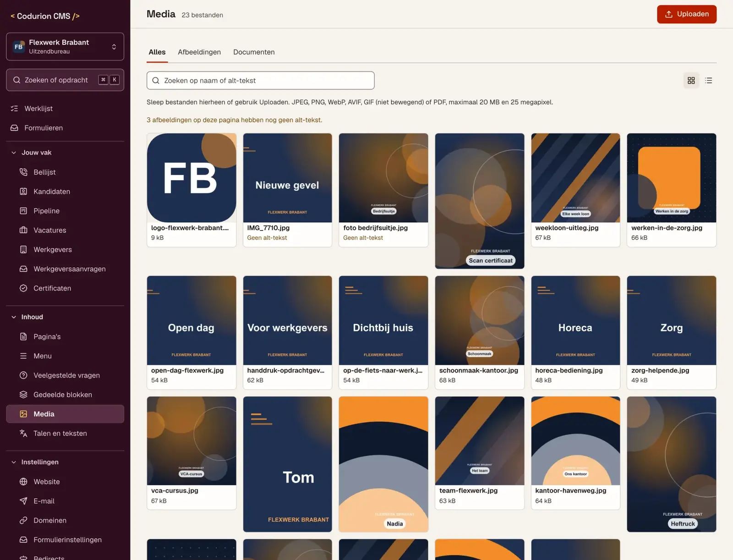Click the Formulieren inbox icon
733x560 pixels.
[x=15, y=128]
